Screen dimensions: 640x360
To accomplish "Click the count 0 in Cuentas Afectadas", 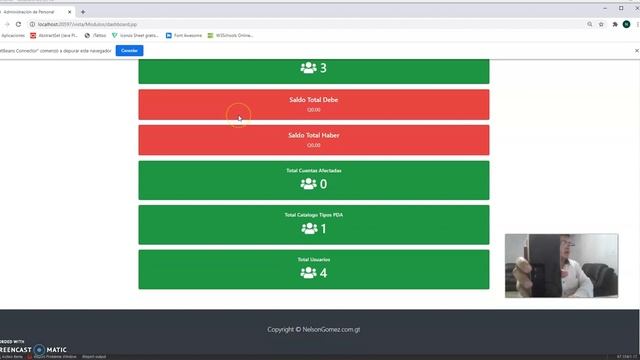I will click(324, 184).
